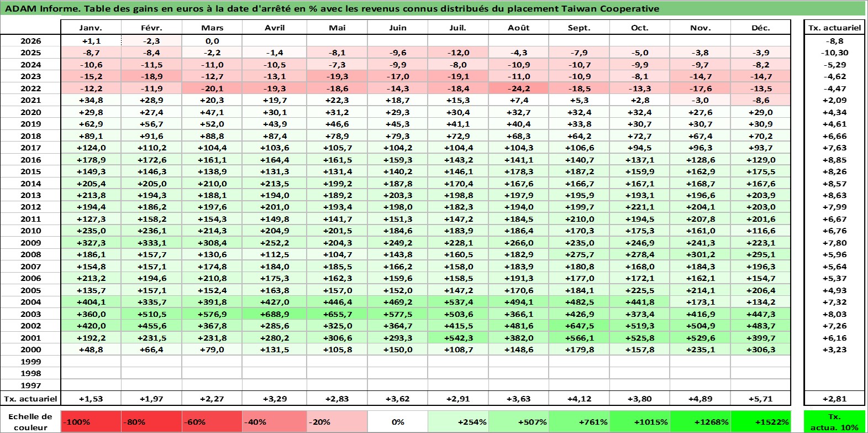Select the 'Févr.' column header
The height and width of the screenshot is (433, 868).
tap(151, 28)
